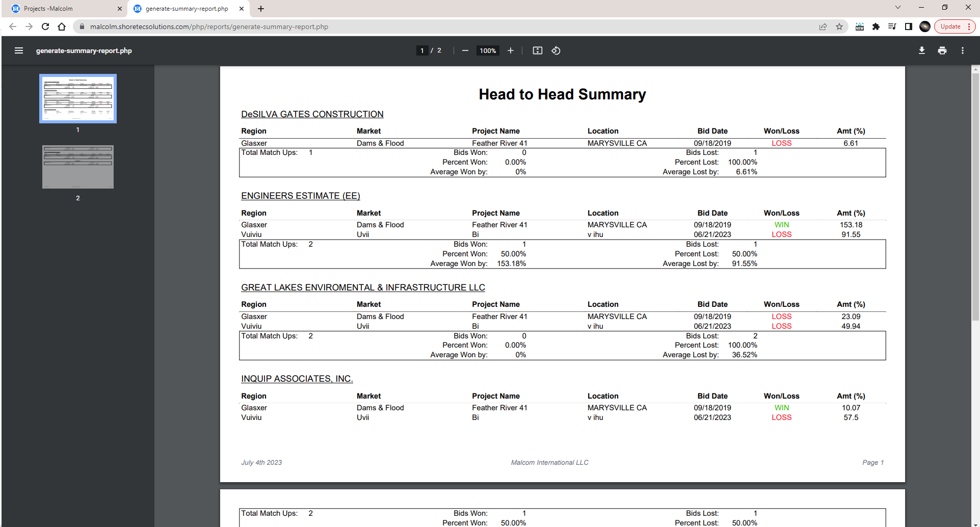Click the 100% zoom level field
The width and height of the screenshot is (980, 527).
[488, 50]
